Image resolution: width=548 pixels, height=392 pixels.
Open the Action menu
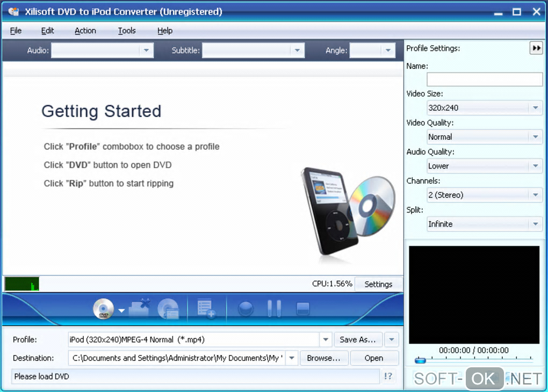point(85,31)
